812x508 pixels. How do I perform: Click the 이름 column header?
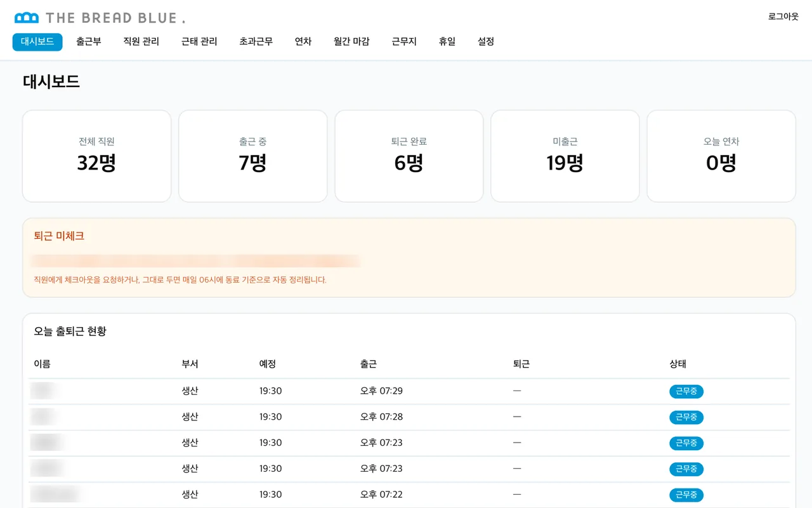[42, 364]
